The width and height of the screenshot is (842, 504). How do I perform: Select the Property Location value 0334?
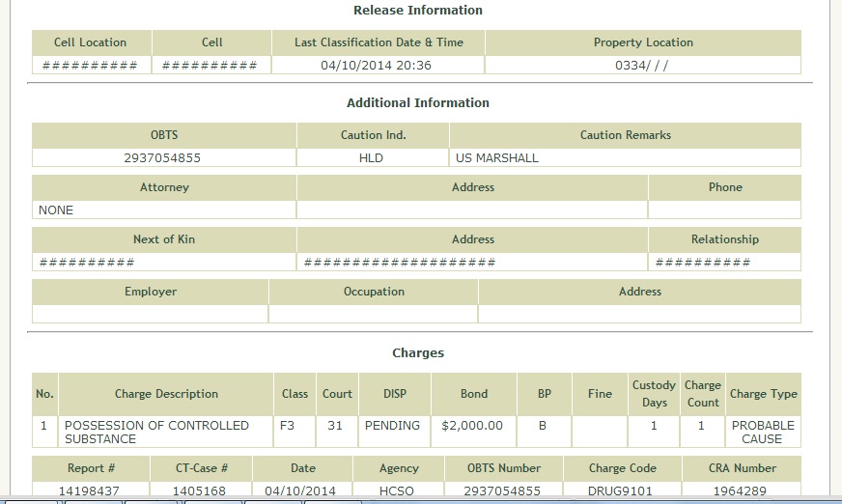pyautogui.click(x=642, y=66)
